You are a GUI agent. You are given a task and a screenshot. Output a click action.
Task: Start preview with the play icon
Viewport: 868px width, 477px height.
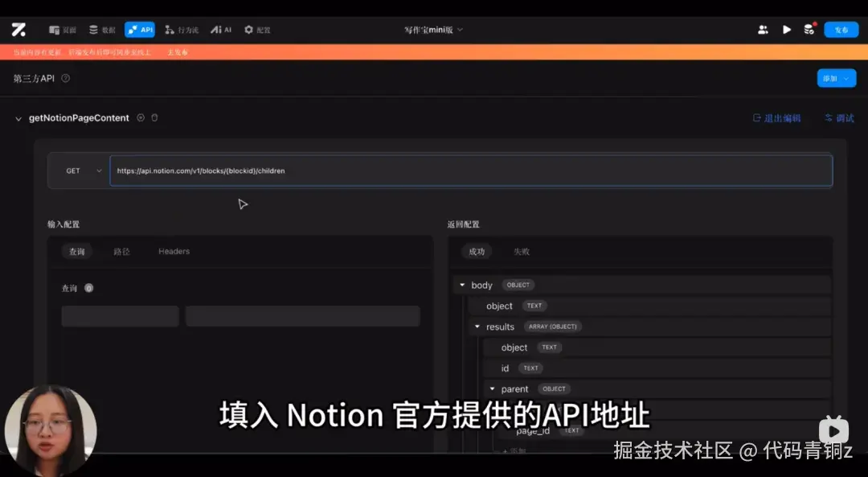click(x=786, y=29)
